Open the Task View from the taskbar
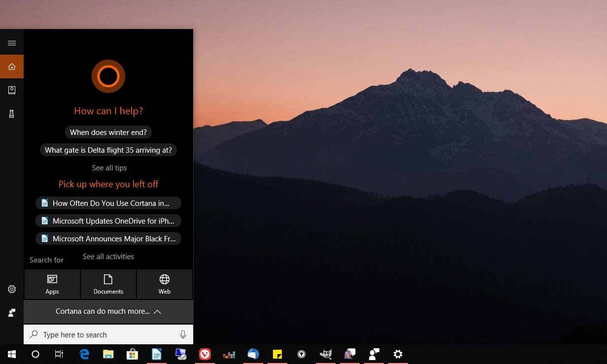 [59, 354]
